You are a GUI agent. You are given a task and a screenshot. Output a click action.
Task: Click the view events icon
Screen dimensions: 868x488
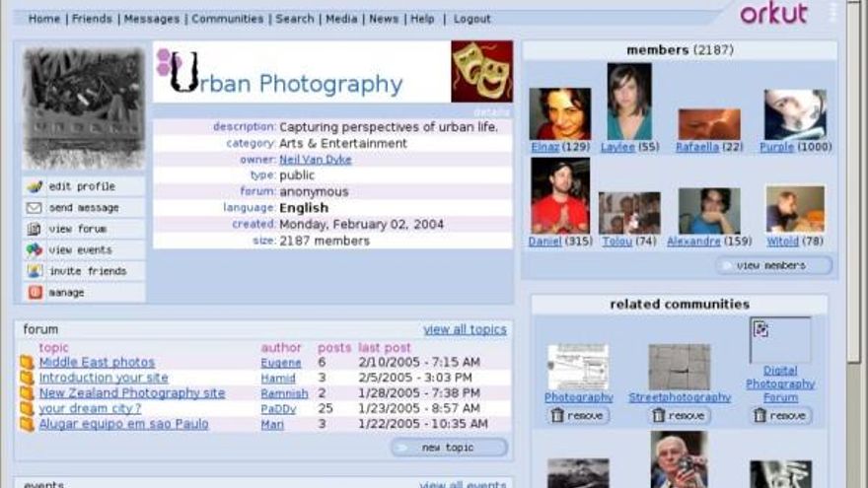[x=35, y=250]
